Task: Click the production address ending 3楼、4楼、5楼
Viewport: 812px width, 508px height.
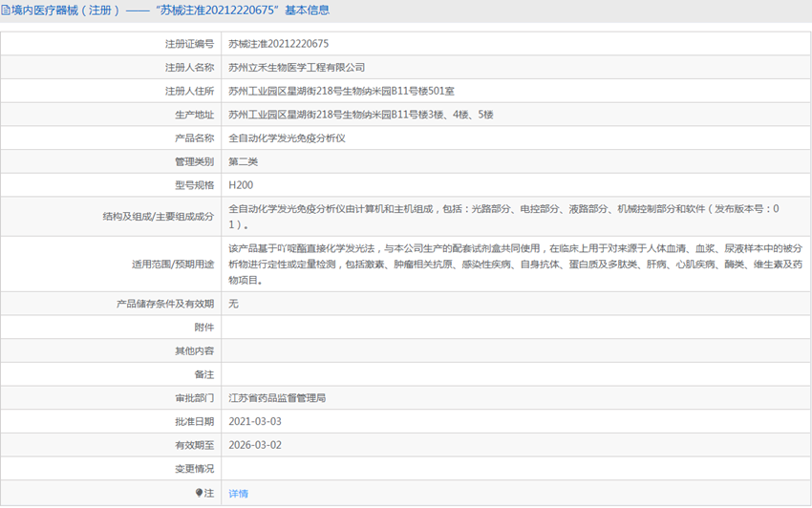Action: [360, 115]
